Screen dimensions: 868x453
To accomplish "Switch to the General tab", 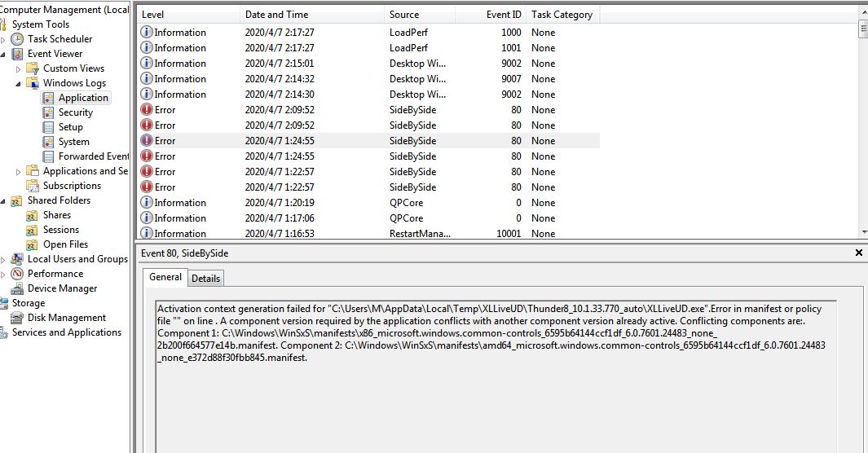I will coord(165,277).
